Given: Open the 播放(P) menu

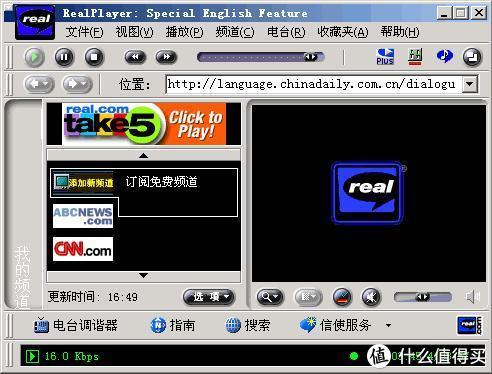Looking at the screenshot, I should point(184,32).
